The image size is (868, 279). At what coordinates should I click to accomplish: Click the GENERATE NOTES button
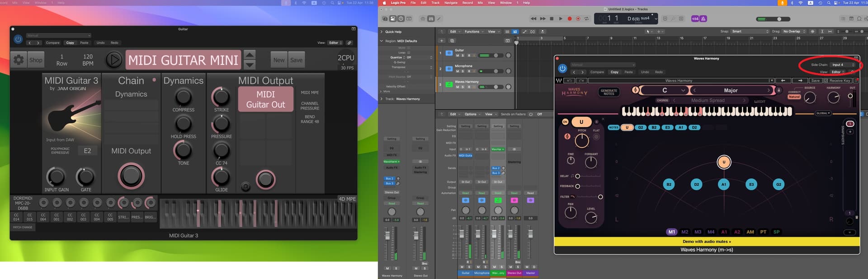(609, 92)
